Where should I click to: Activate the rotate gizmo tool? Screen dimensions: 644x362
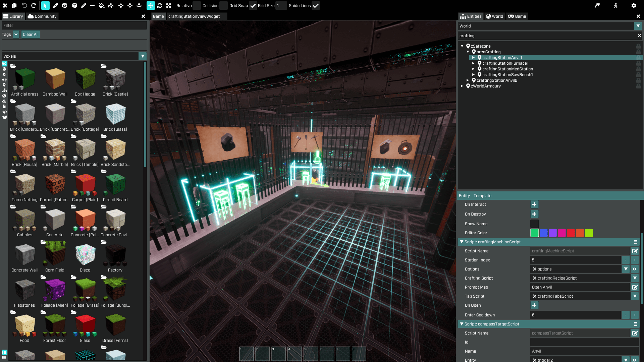tap(160, 5)
